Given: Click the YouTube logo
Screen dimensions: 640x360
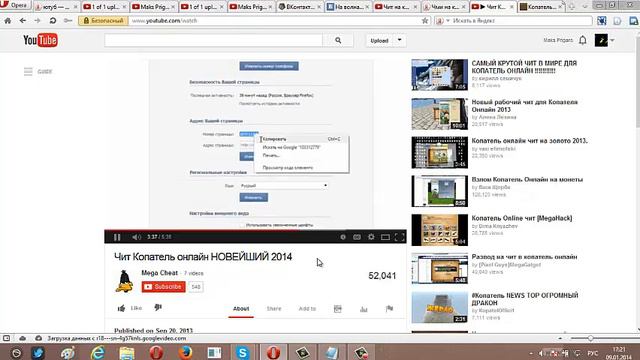Looking at the screenshot, I should coord(40,40).
